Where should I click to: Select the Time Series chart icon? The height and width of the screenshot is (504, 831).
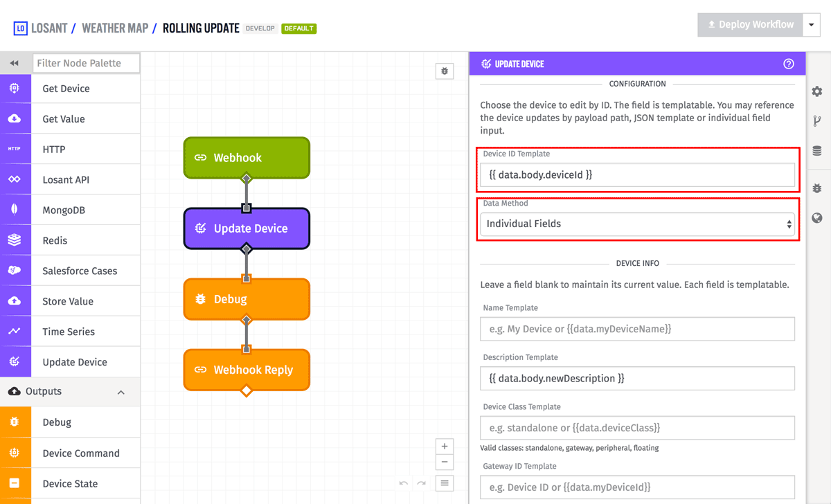(x=15, y=332)
